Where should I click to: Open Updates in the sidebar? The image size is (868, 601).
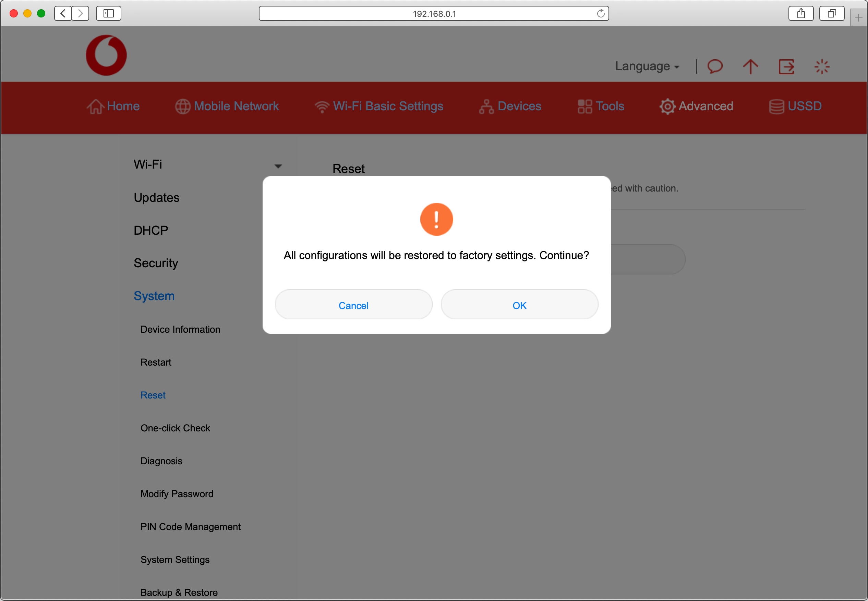coord(156,197)
